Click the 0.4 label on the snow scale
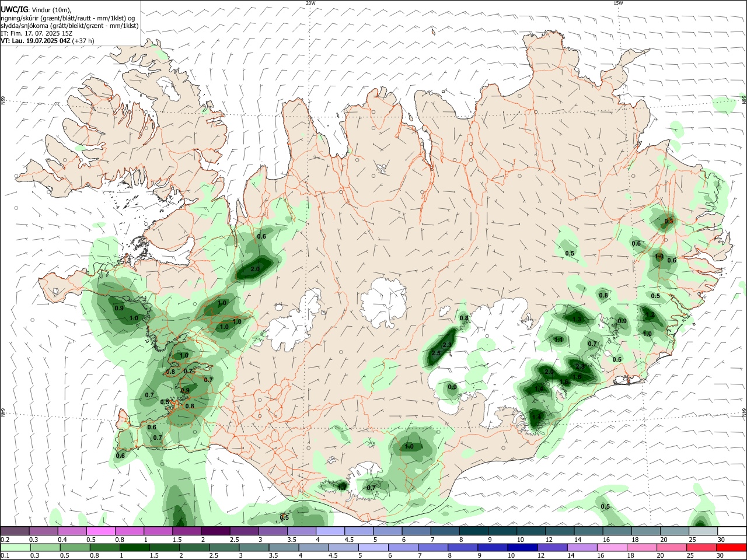 click(62, 540)
